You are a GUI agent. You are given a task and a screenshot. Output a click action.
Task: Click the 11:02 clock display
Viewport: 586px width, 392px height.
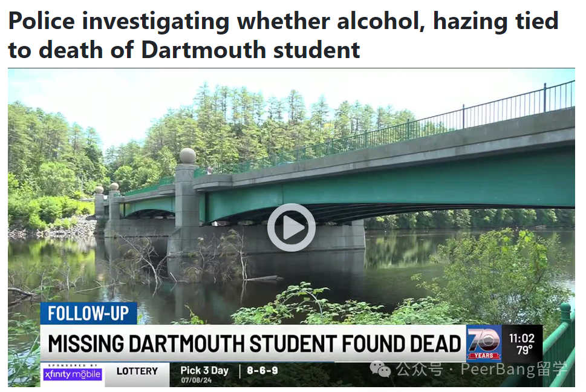pyautogui.click(x=522, y=338)
